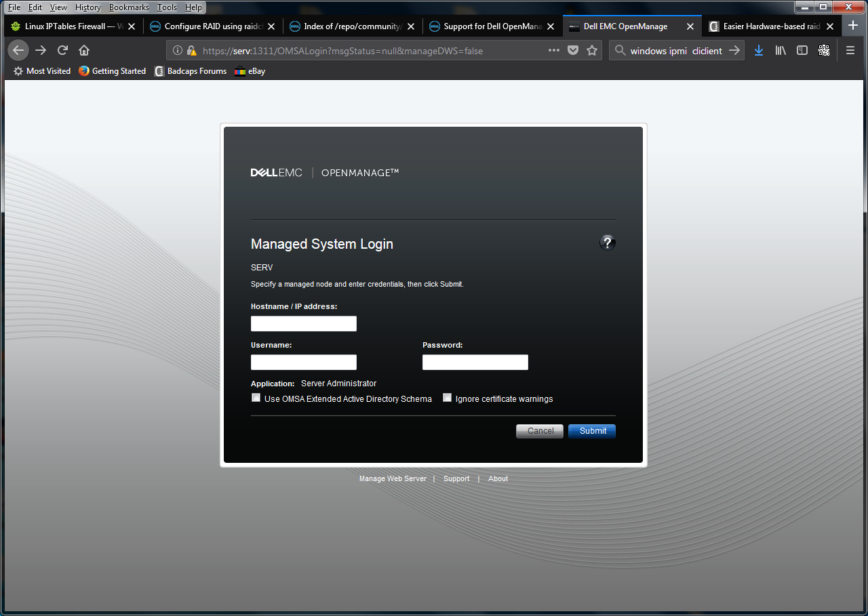Open page actions three-dot menu
The width and height of the screenshot is (868, 616).
click(x=554, y=50)
